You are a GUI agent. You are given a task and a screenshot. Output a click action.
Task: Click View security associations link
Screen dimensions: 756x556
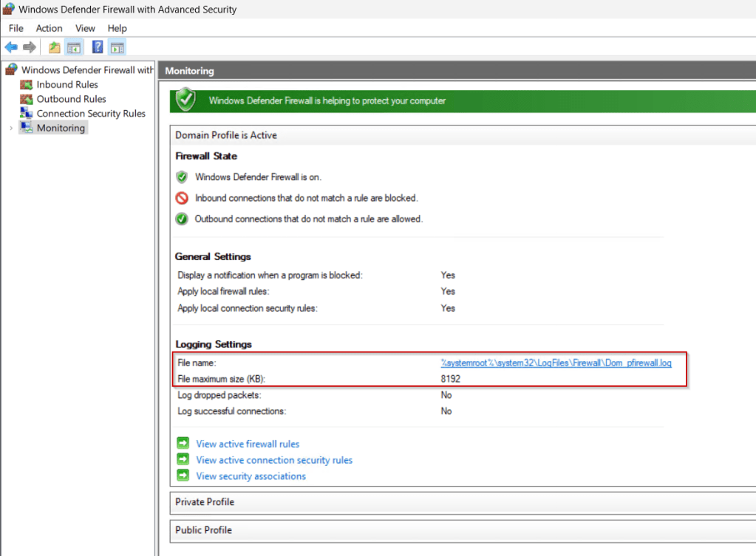(251, 476)
